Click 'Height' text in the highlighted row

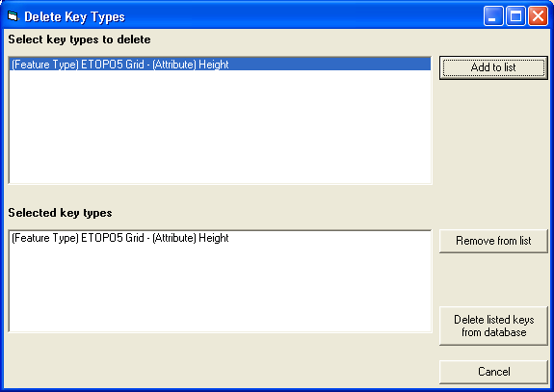(x=214, y=65)
